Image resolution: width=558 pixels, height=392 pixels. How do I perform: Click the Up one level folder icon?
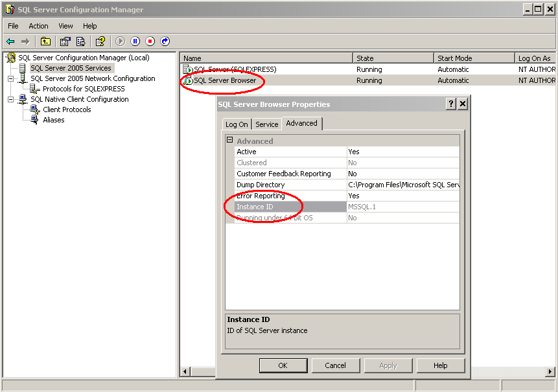(45, 41)
